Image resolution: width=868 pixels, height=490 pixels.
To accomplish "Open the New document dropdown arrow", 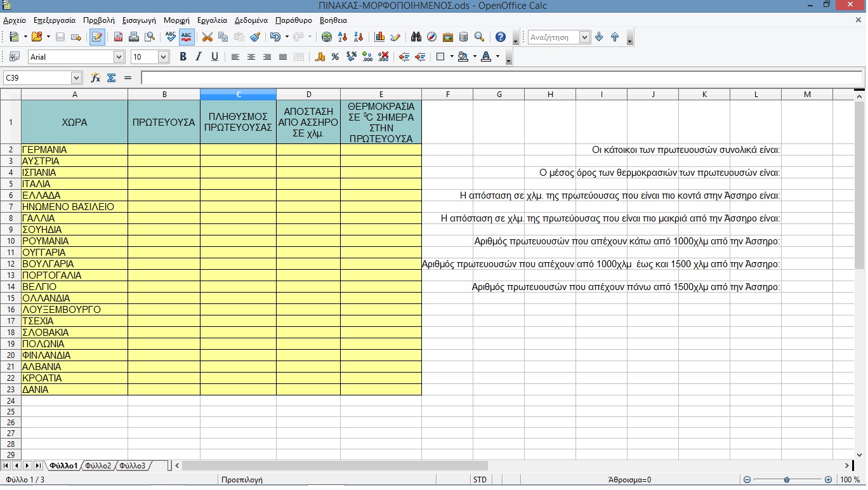I will [25, 37].
